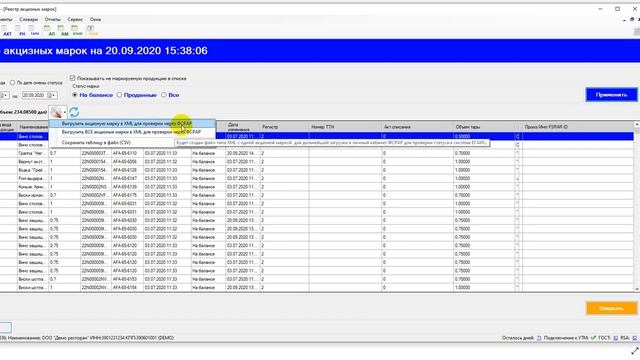Screen dimensions: 640x360
Task: Click cell AFA-65-6139
Action: [x=127, y=187]
